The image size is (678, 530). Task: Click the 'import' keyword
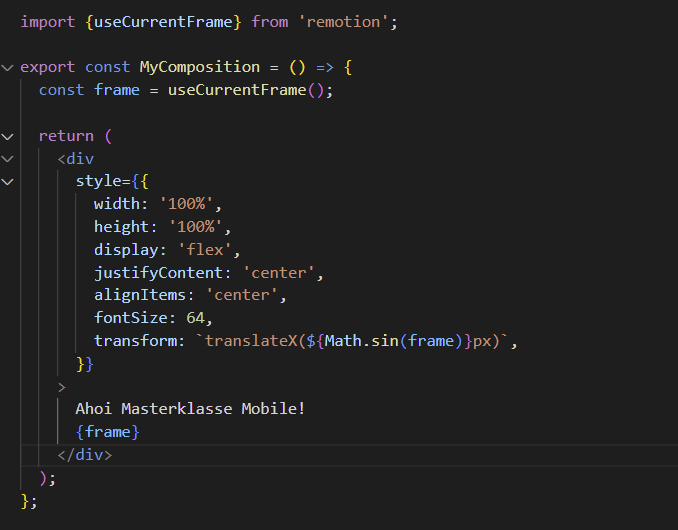[48, 22]
